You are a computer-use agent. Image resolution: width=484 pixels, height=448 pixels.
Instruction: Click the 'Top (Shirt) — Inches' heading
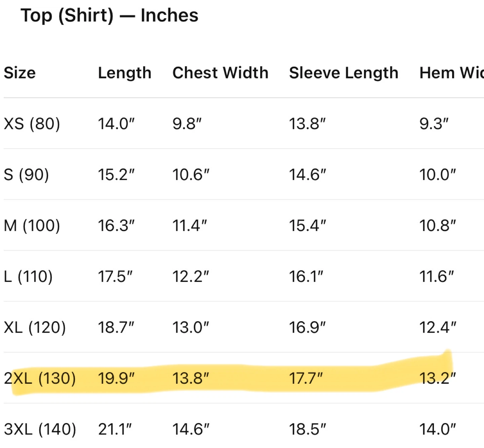point(110,16)
